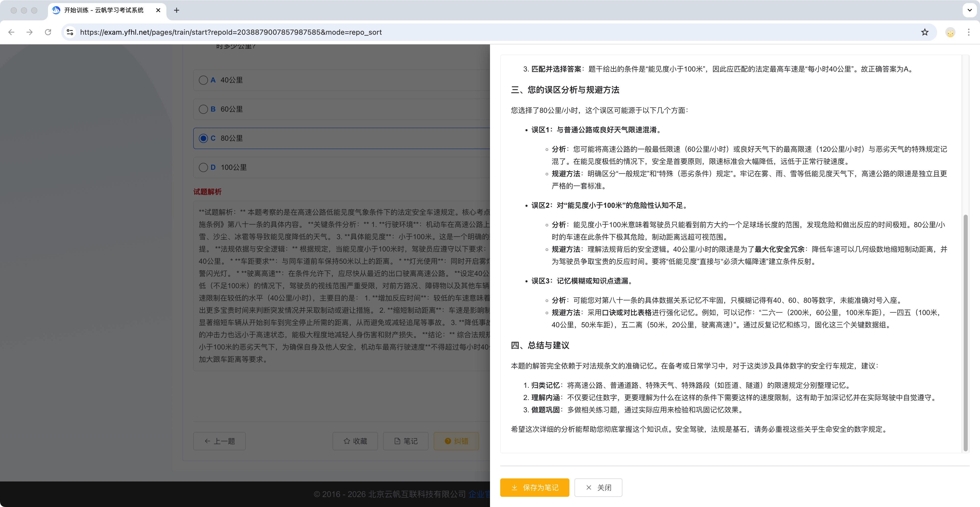Reload the exam page
Viewport: 980px width, 507px height.
(x=48, y=32)
